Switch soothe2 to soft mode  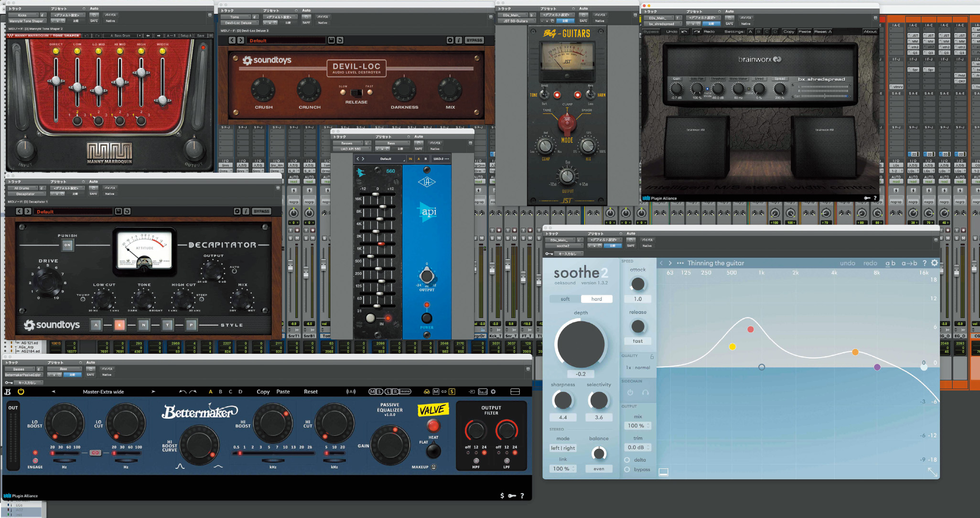tap(565, 299)
